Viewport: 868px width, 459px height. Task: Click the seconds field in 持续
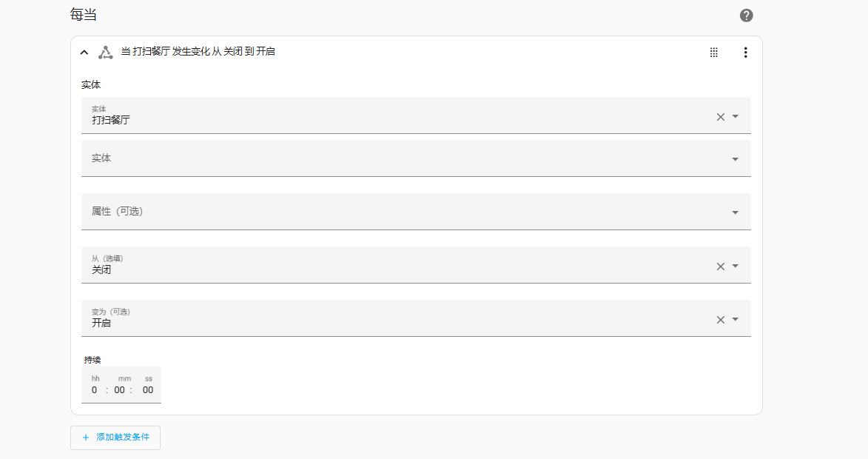point(148,390)
